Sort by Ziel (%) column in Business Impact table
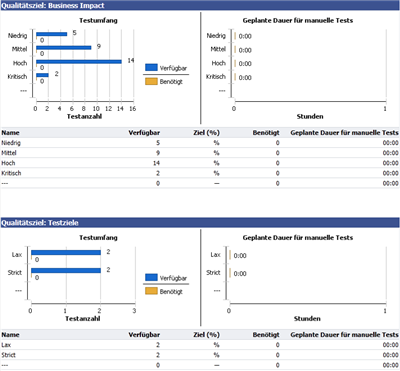 point(206,133)
